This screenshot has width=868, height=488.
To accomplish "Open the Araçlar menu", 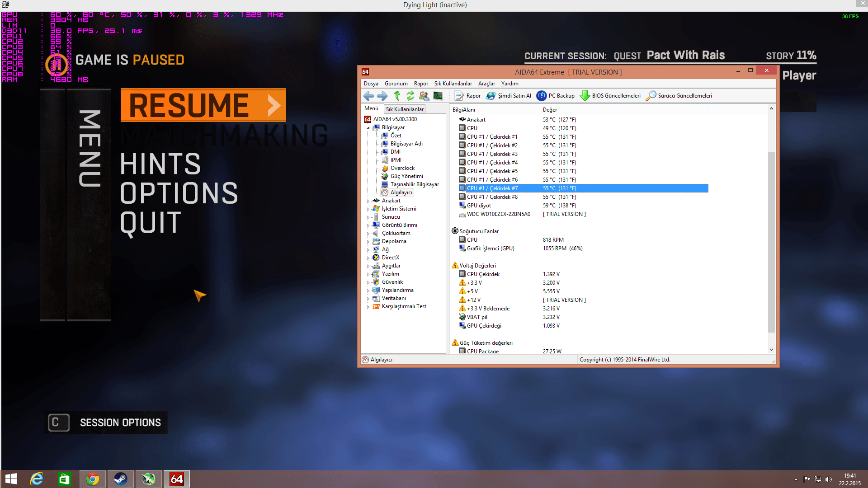I will [486, 84].
